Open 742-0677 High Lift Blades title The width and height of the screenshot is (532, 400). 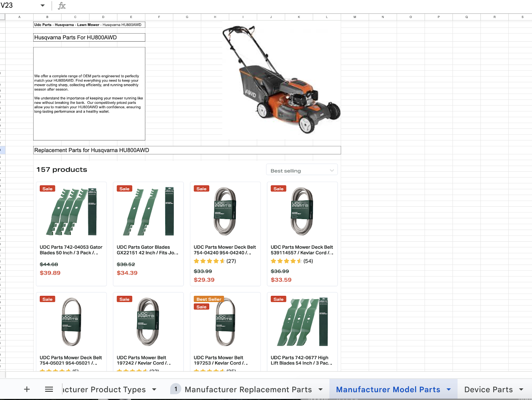tap(301, 360)
